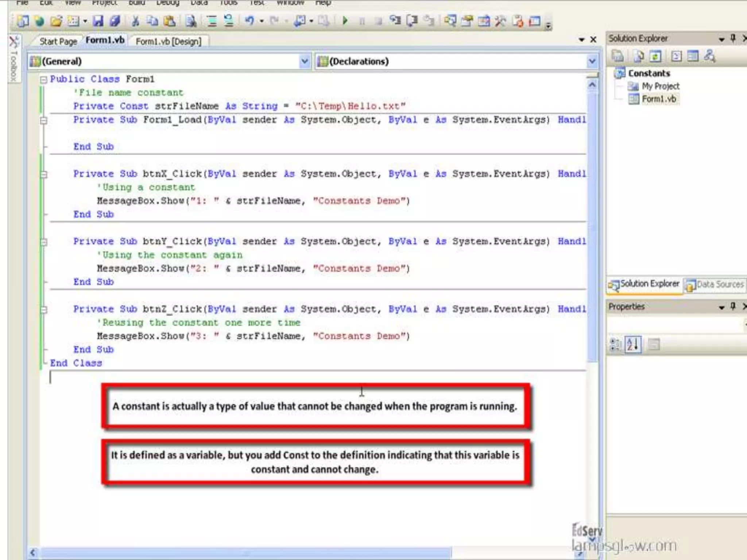
Task: Click Show All Files in Solution Explorer
Action: 639,56
